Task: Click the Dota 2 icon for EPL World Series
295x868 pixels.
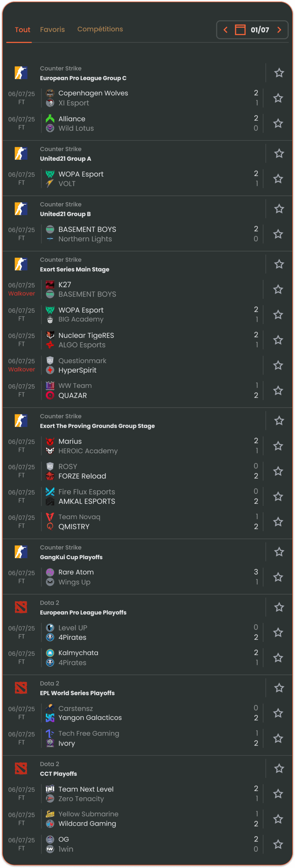Action: click(21, 688)
